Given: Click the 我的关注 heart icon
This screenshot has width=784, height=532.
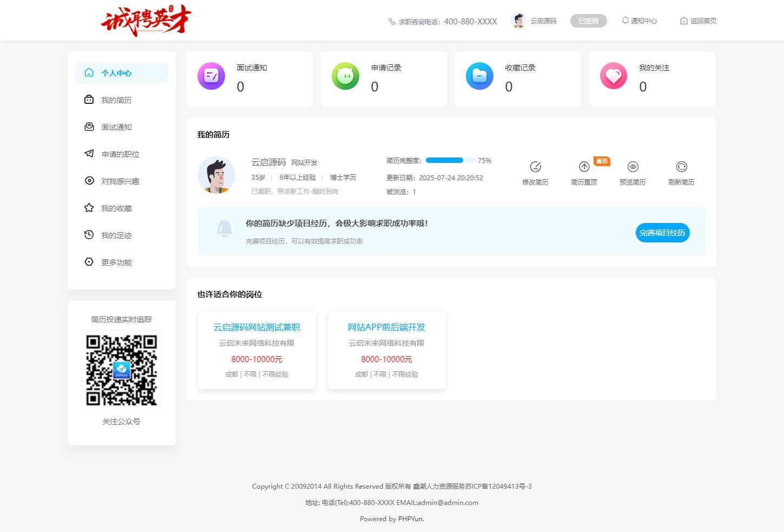Looking at the screenshot, I should coord(614,76).
